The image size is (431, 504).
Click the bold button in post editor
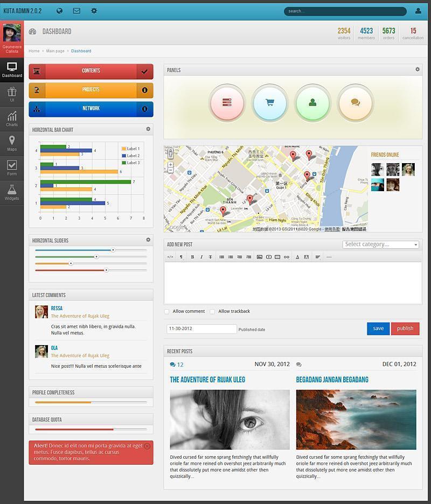pos(192,257)
